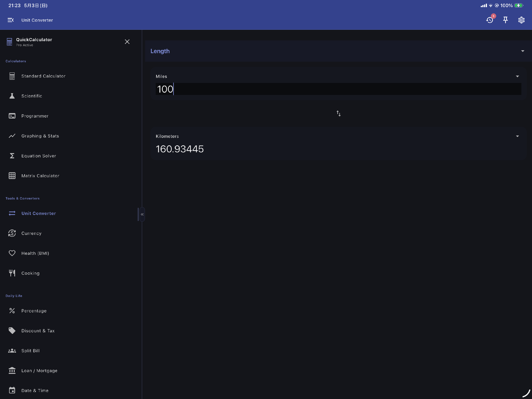Click the Unit Converter title in header
Screen dimensions: 532x399
[x=37, y=20]
